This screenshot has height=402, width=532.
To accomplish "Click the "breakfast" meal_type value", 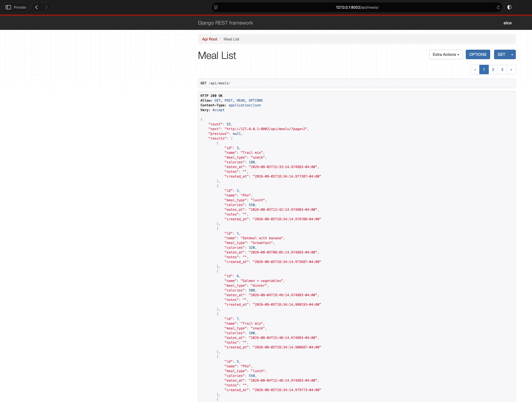I will point(262,243).
